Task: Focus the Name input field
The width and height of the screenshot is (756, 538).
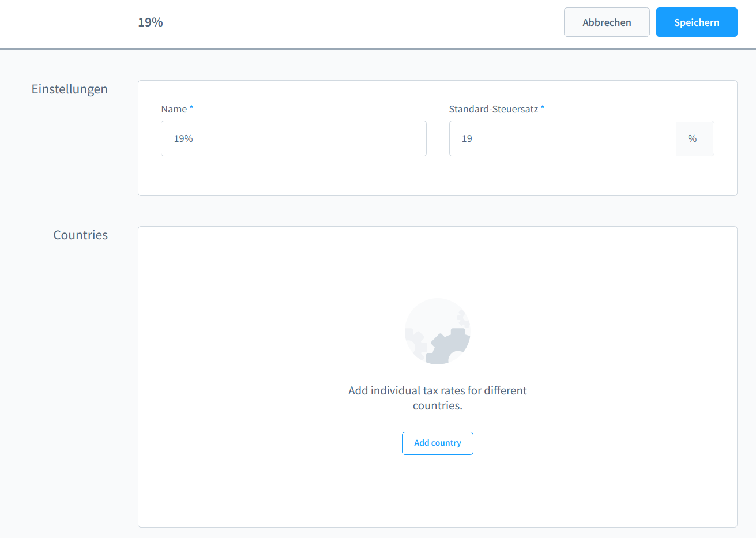Action: click(x=294, y=138)
